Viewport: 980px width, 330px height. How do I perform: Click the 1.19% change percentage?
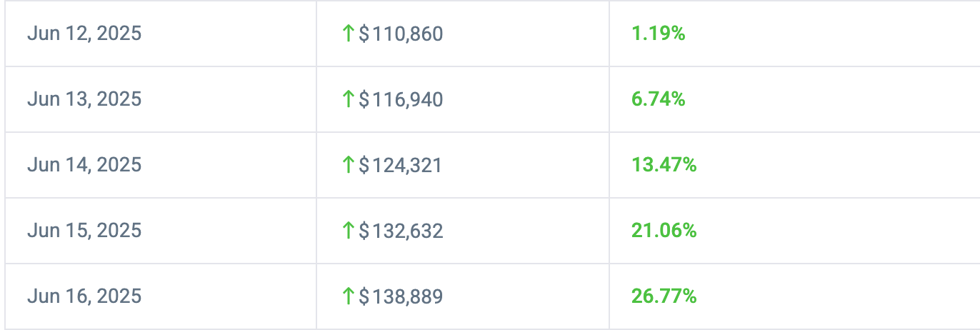(x=658, y=34)
